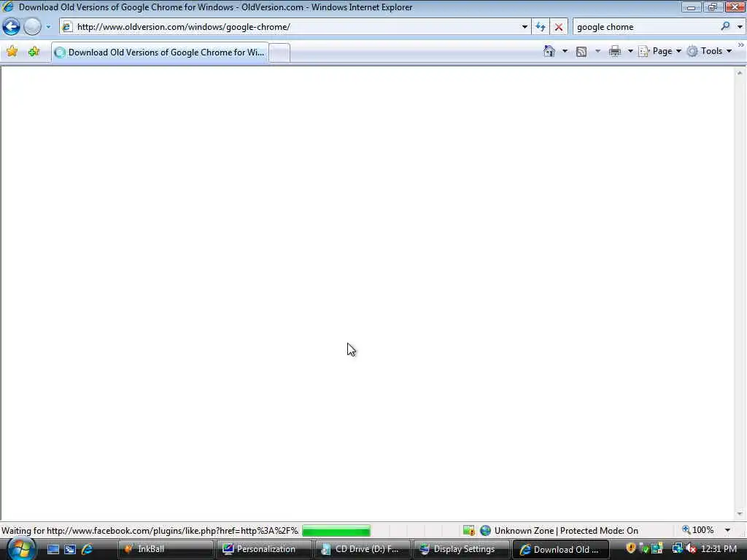Click the RSS Feeds icon

(581, 52)
